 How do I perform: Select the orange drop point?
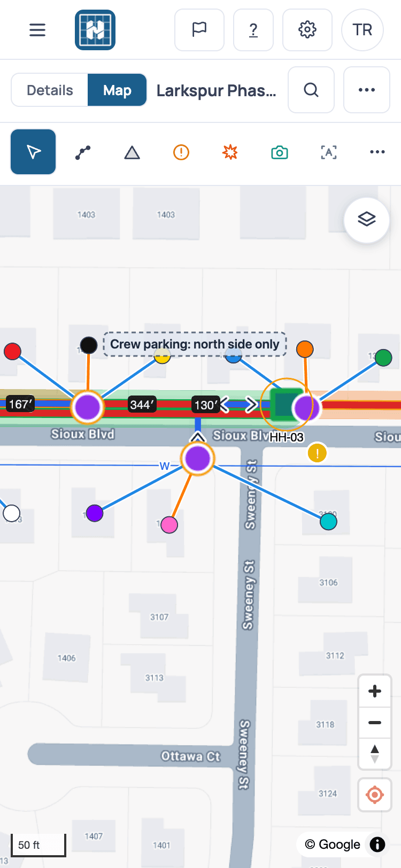[x=305, y=349]
